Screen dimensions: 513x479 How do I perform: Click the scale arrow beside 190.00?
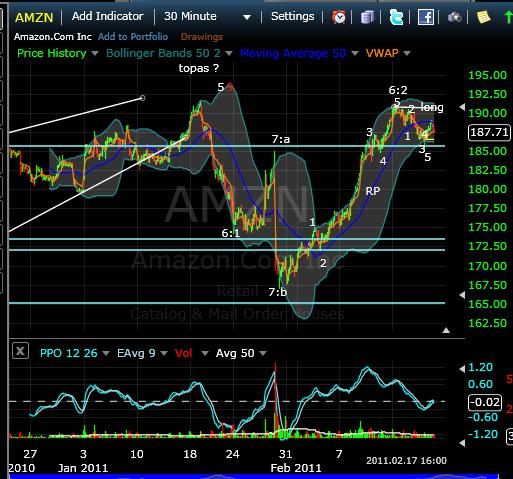tap(462, 107)
